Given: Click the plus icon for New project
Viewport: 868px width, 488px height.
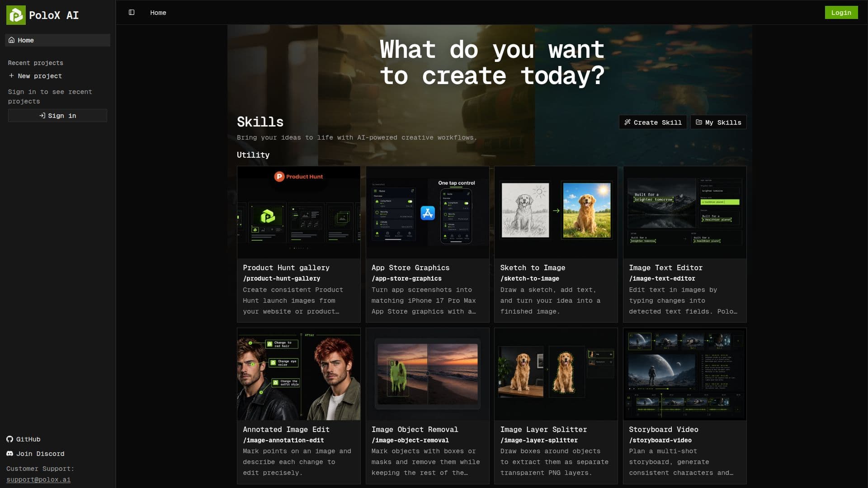Looking at the screenshot, I should pyautogui.click(x=11, y=76).
